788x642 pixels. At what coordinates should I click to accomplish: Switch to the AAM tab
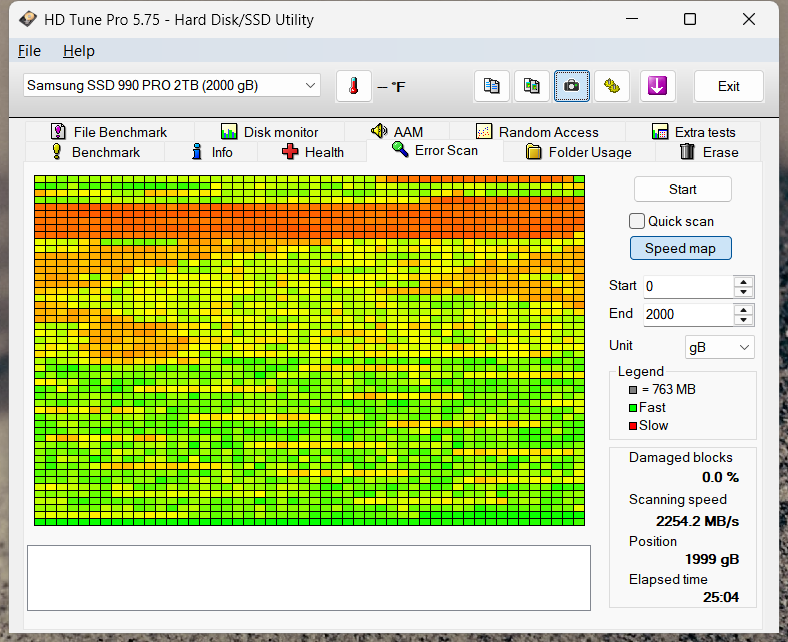pos(397,132)
